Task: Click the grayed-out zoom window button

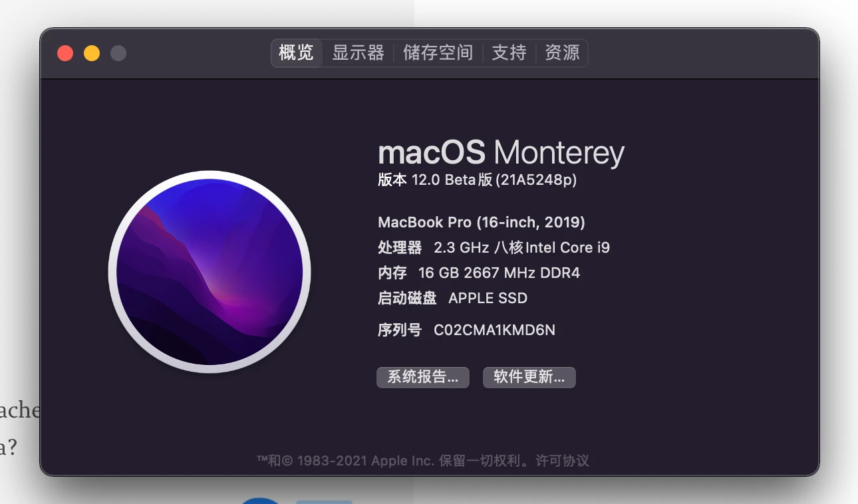Action: [118, 53]
